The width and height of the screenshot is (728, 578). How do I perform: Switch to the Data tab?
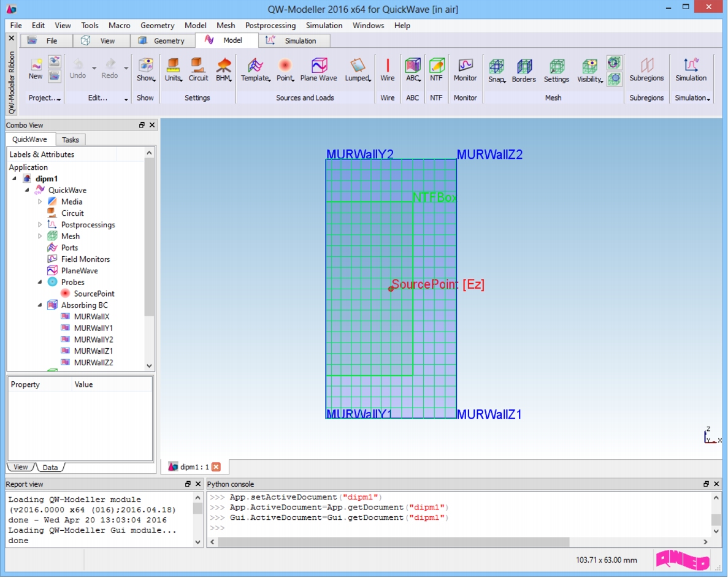[50, 467]
